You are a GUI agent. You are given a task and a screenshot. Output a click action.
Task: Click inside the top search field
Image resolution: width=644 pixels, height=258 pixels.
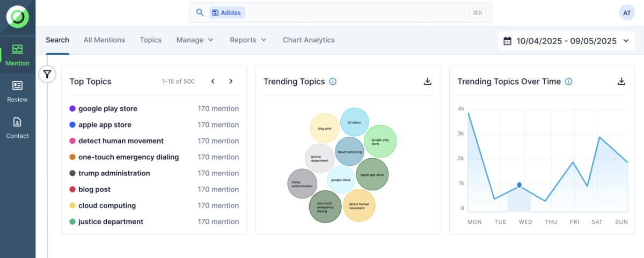pos(340,12)
